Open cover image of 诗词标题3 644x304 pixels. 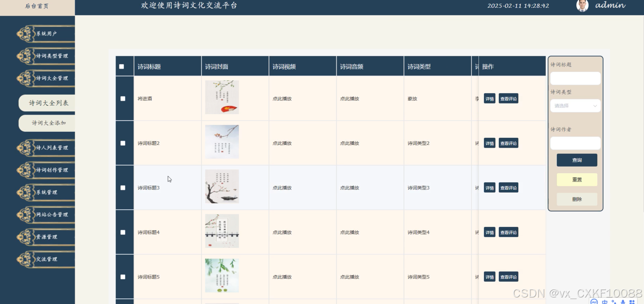point(222,186)
